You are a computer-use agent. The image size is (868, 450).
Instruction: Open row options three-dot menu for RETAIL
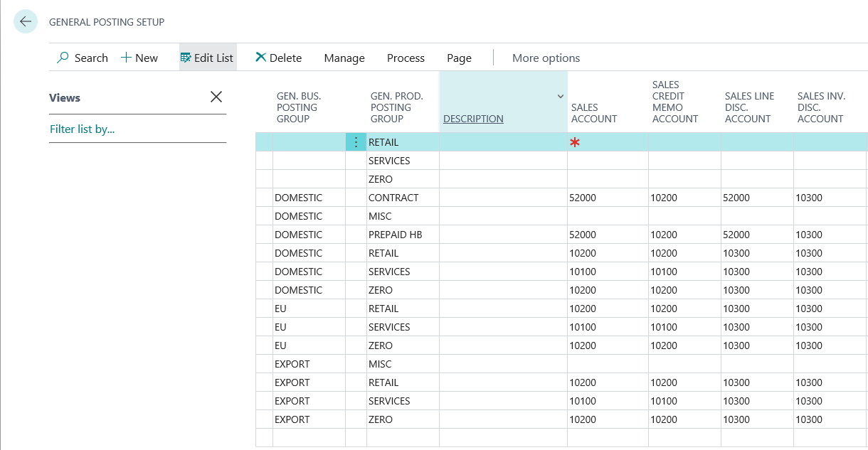click(356, 142)
